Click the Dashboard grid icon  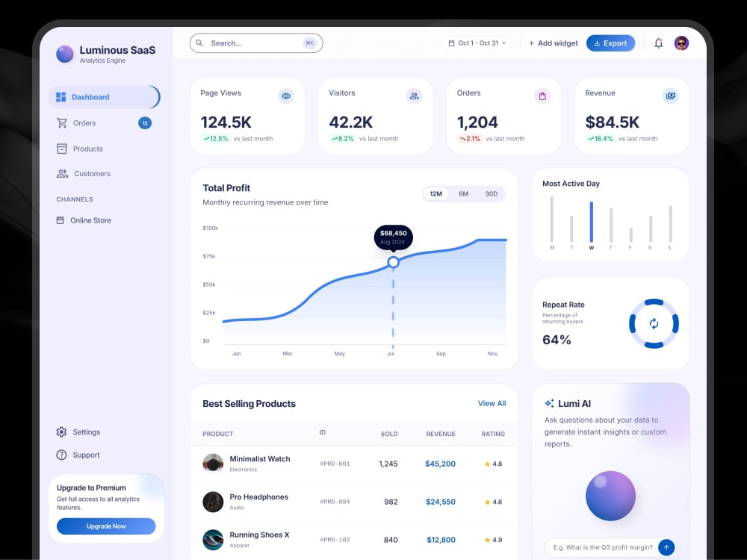(61, 97)
